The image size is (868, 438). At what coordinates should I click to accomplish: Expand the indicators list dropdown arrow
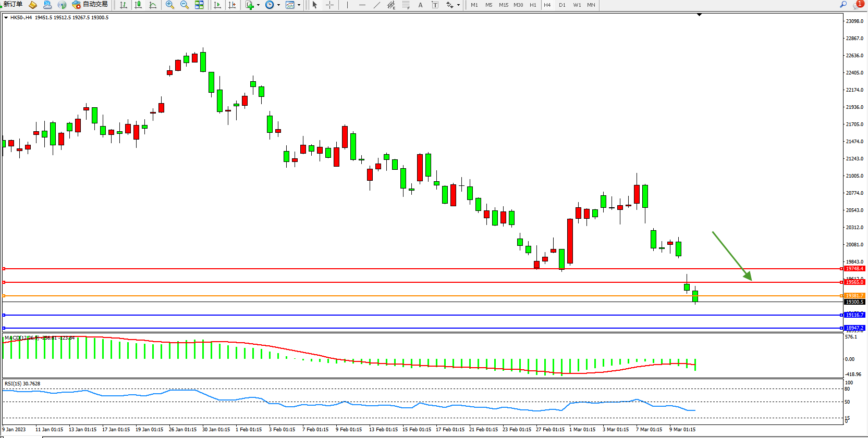[x=258, y=5]
